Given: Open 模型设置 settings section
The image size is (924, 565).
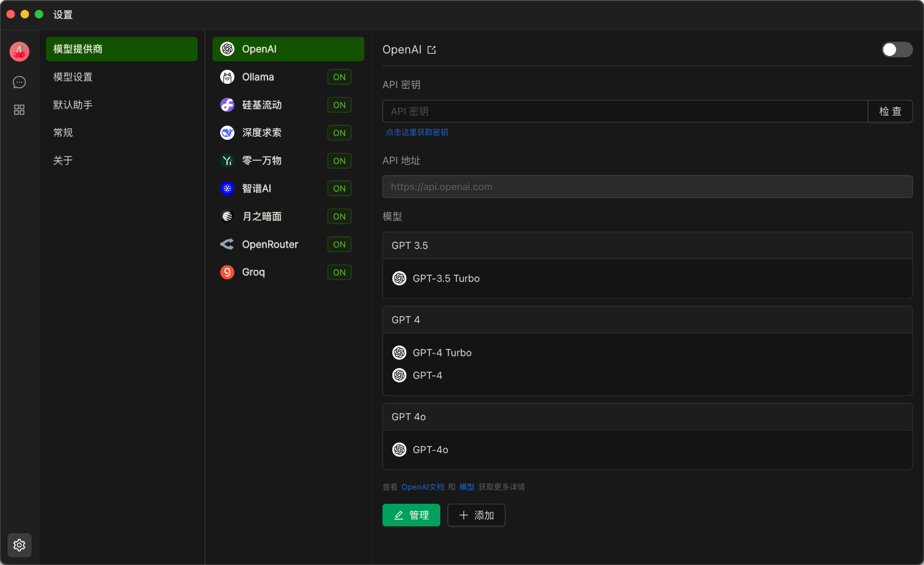Looking at the screenshot, I should pos(122,77).
